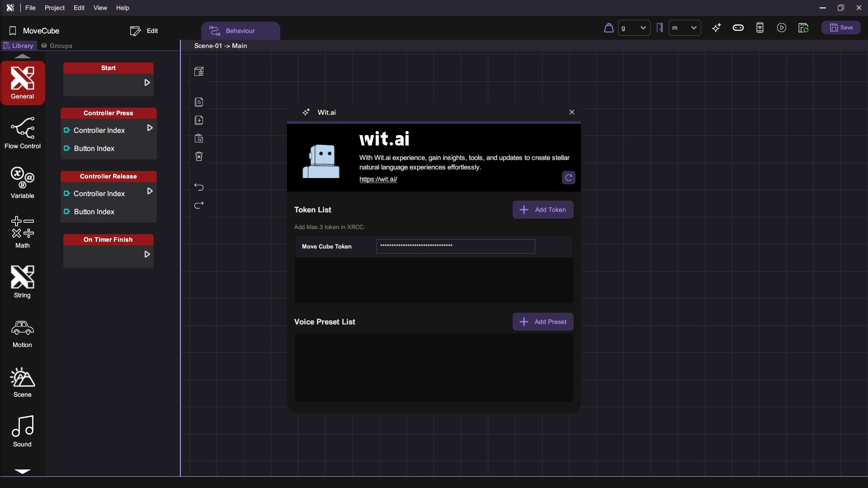Viewport: 868px width, 488px height.
Task: Select the Variable node category
Action: point(22,183)
